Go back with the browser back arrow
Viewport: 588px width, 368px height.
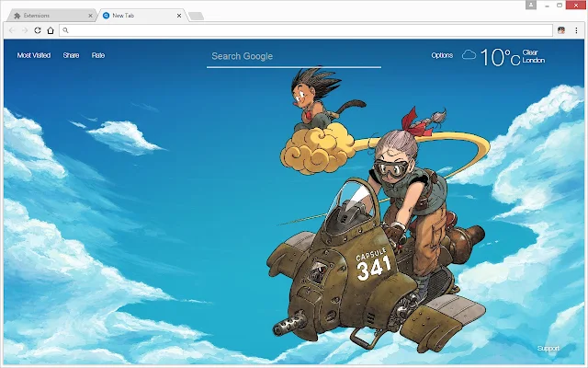point(12,30)
